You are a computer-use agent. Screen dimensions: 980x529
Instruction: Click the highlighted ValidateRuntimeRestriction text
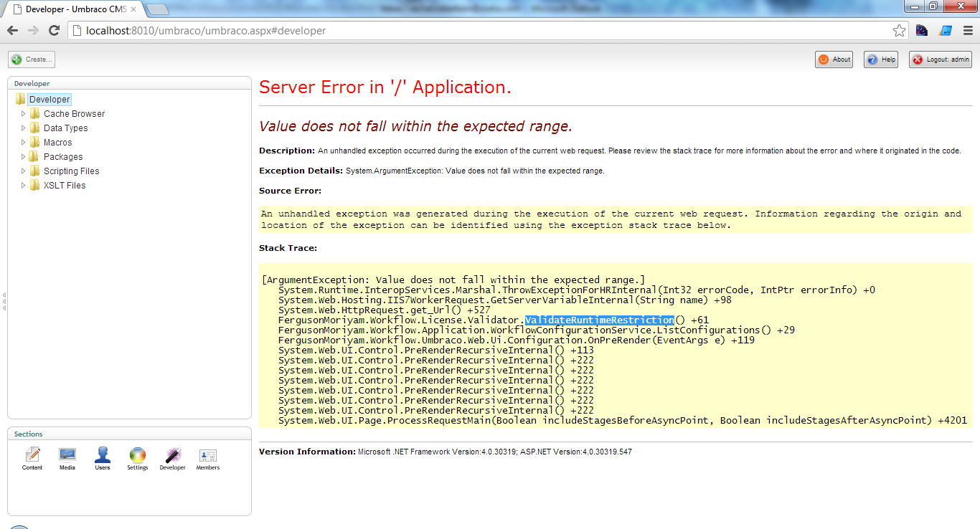600,320
